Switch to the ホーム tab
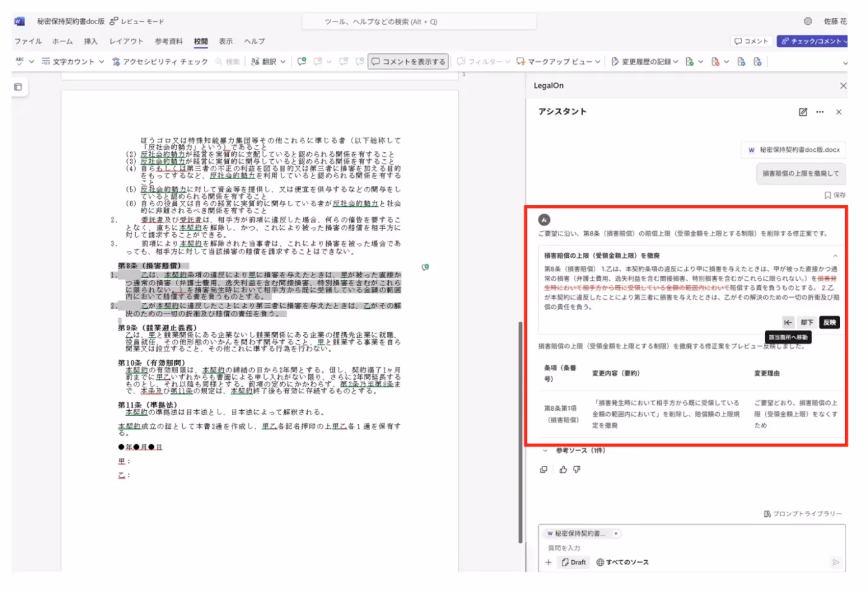Viewport: 868px width, 593px height. click(62, 42)
